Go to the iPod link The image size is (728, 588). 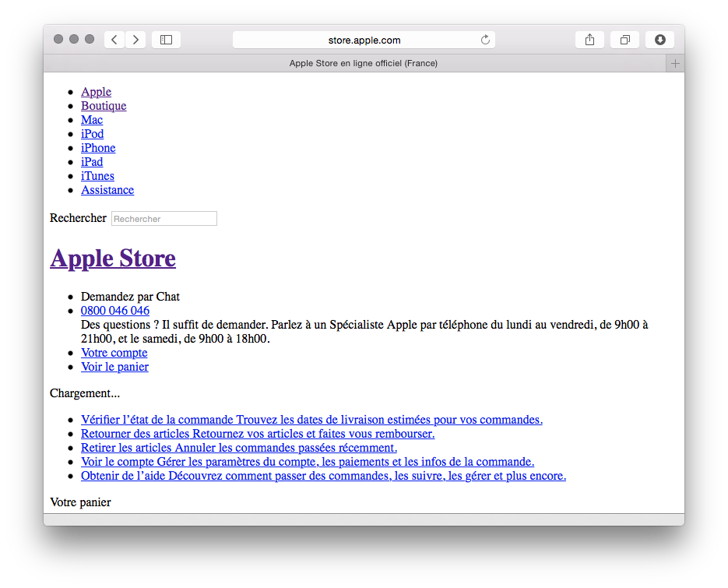point(93,134)
